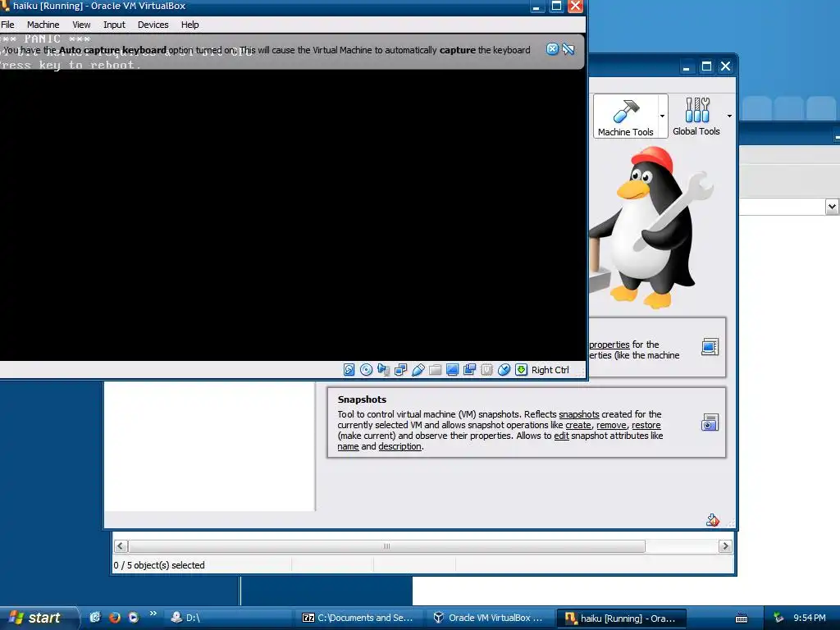The width and height of the screenshot is (840, 630).
Task: Click the '0 / 5 object(s) selected' status text
Action: [x=159, y=565]
